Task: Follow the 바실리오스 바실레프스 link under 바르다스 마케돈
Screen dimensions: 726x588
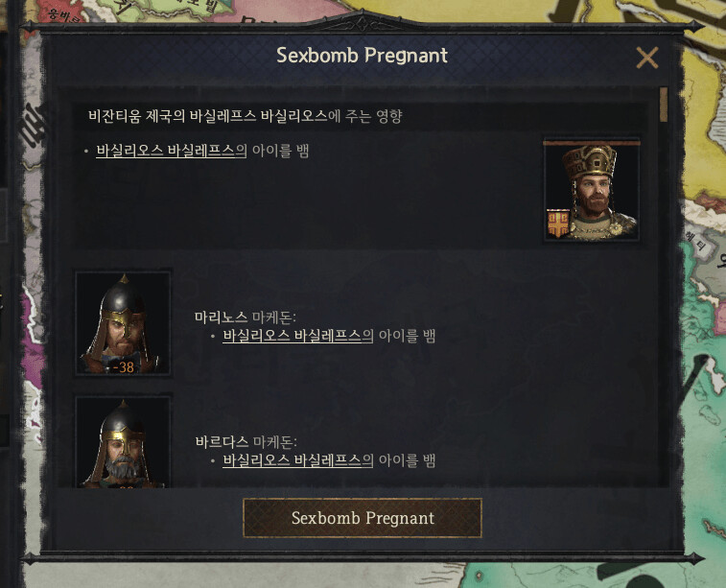Action: (297, 460)
